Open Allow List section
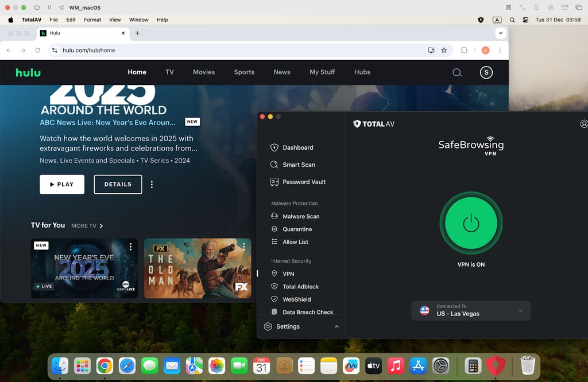Screen dimensions: 588x382 (x=289, y=242)
